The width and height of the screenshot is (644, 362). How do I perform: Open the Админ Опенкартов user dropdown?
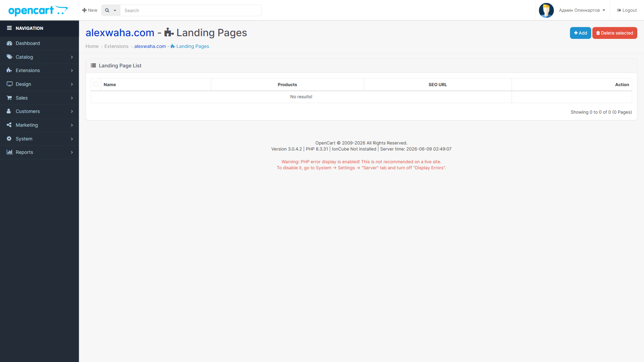(x=582, y=10)
